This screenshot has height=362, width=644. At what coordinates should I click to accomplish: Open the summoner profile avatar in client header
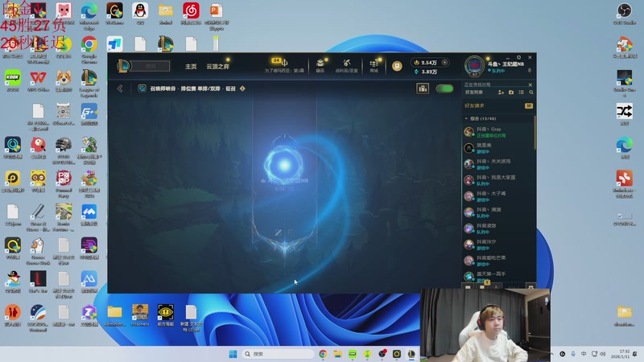tap(474, 66)
